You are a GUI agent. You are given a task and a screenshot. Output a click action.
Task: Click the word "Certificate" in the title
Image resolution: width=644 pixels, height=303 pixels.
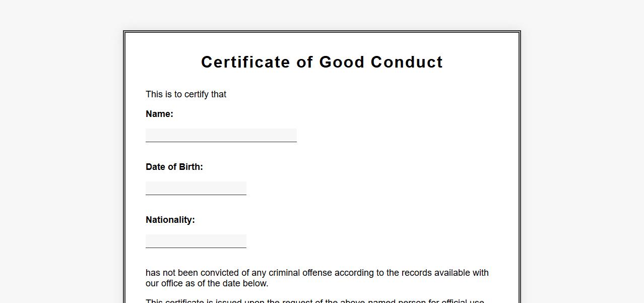(245, 62)
